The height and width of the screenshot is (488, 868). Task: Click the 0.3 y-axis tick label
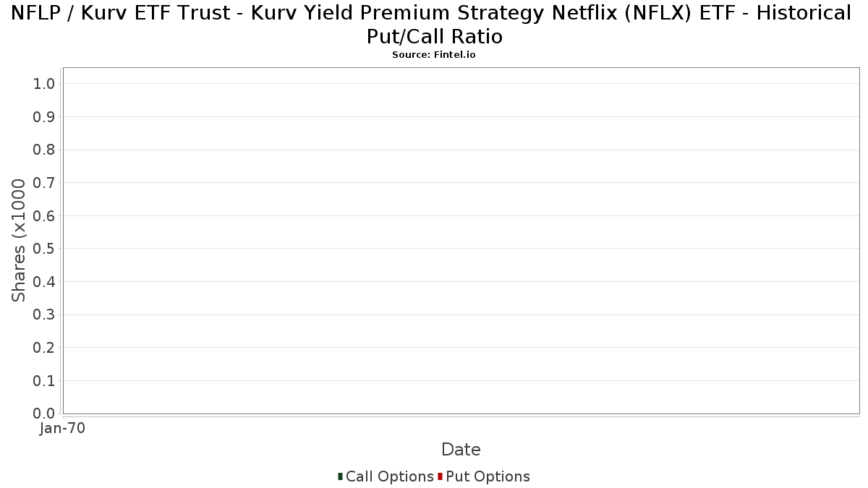tap(44, 314)
